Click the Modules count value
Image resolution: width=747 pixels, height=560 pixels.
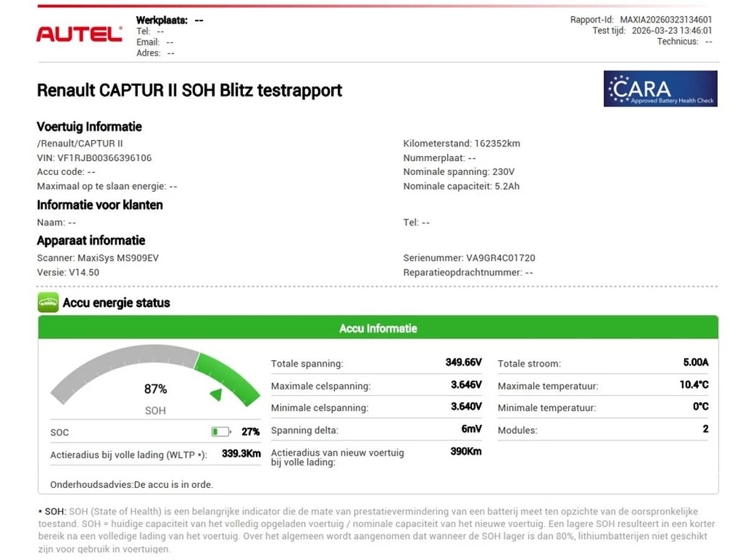705,429
